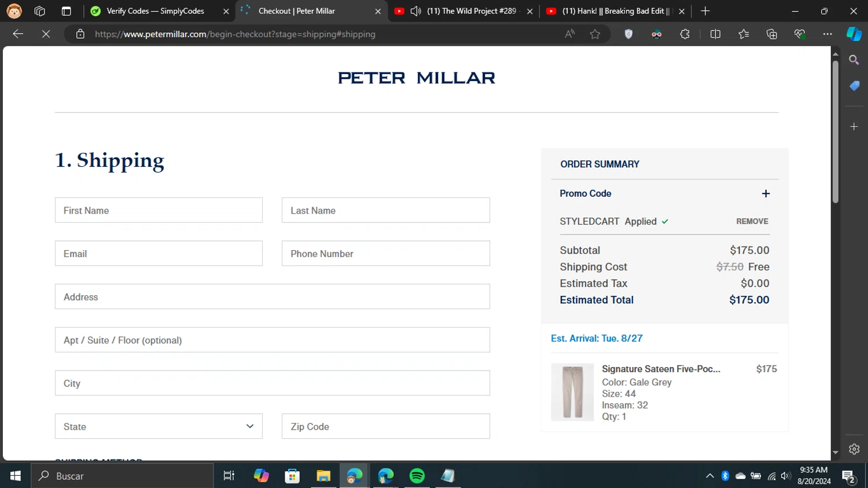Image resolution: width=868 pixels, height=488 pixels.
Task: Stop loading the page
Action: pyautogui.click(x=46, y=34)
